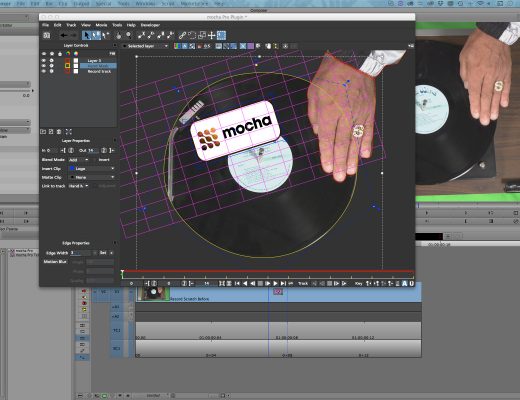Click the undo left-arrow icon
Screen dimensions: 520x400
[64, 35]
